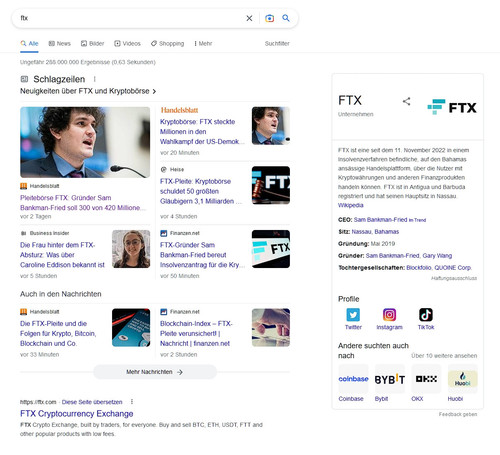Switch to the Shopping tab
This screenshot has height=455, width=500.
167,44
